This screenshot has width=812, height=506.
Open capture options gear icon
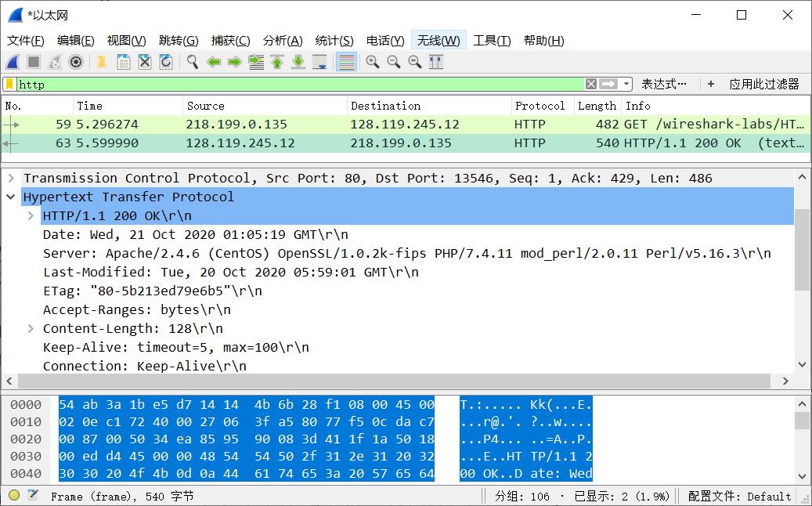(76, 62)
